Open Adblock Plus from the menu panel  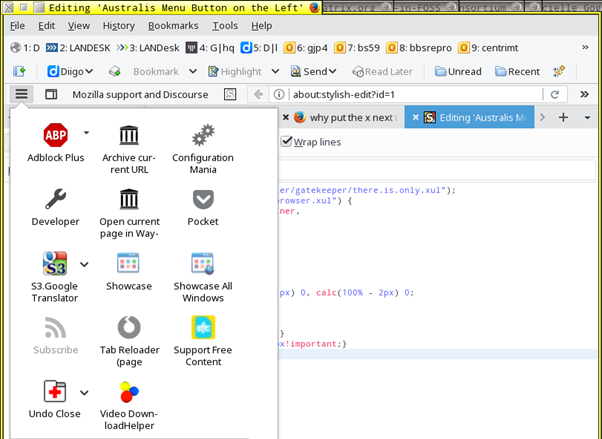(56, 136)
